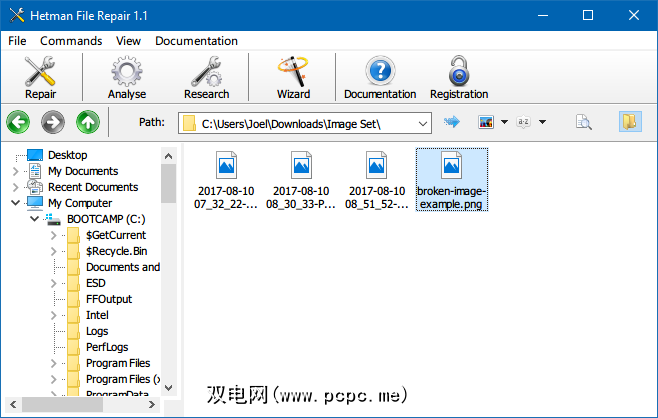
Task: Select My Documents in the tree
Action: coord(83,171)
